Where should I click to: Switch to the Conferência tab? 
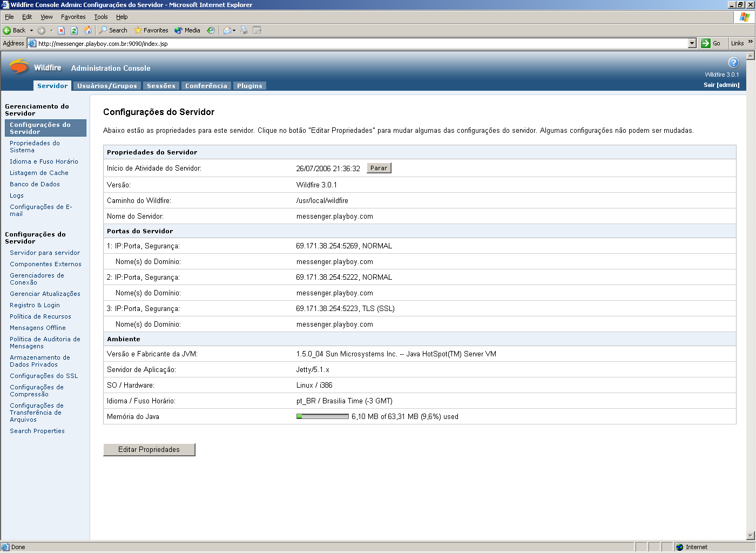coord(206,86)
